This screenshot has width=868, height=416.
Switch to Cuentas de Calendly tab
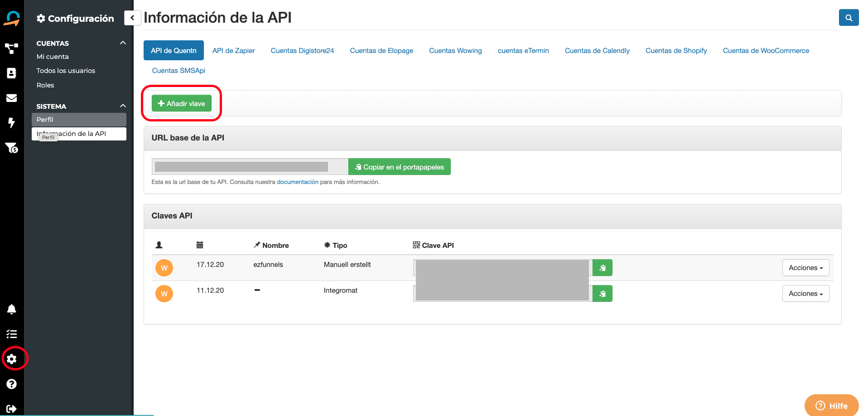597,50
